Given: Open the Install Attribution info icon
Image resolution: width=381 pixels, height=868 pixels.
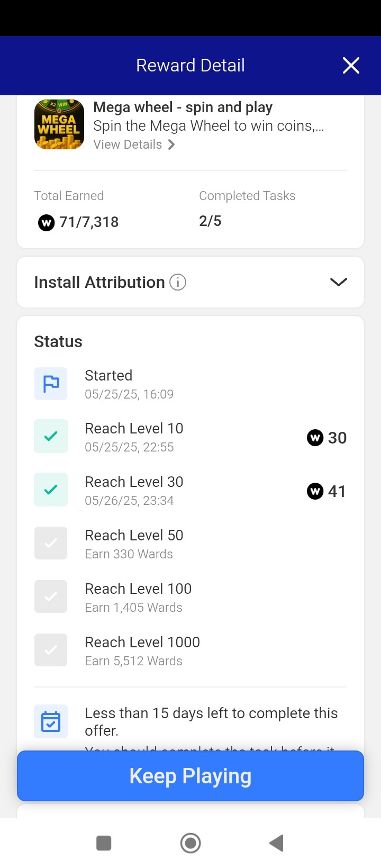Looking at the screenshot, I should pos(178,282).
